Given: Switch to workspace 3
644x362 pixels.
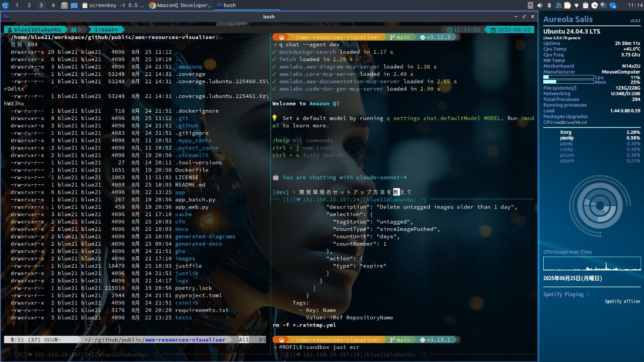Looking at the screenshot, I should point(41,6).
